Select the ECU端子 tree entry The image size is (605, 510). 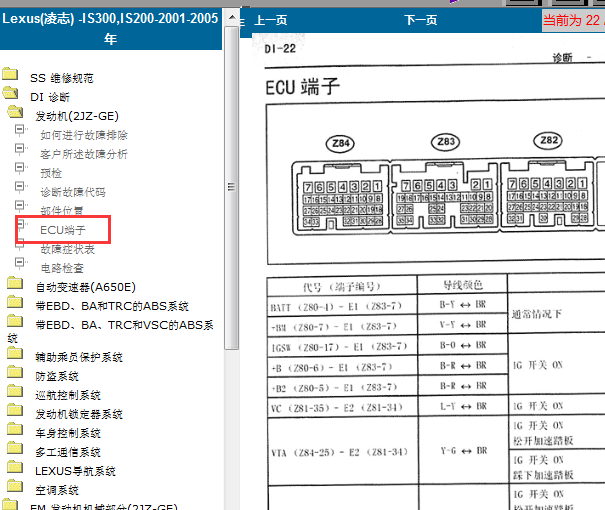(63, 230)
